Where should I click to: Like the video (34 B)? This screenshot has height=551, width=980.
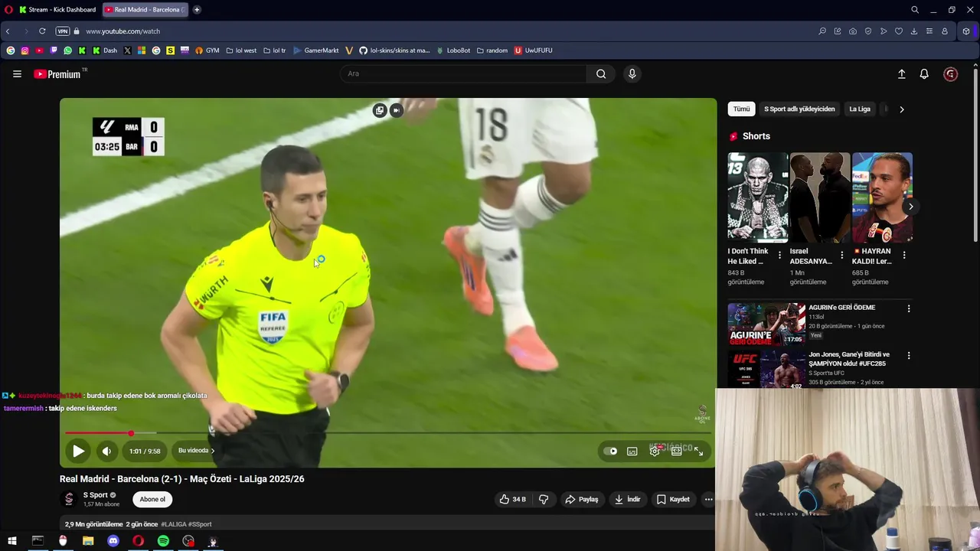pos(512,500)
